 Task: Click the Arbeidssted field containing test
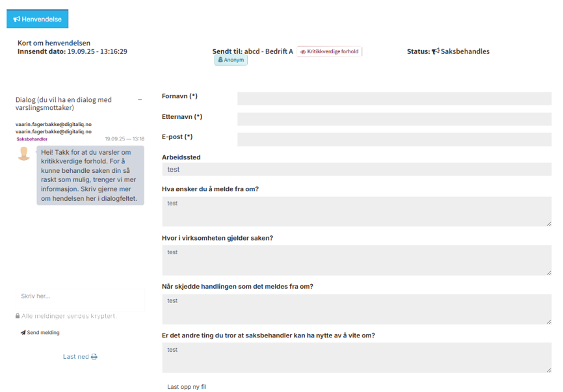click(356, 170)
